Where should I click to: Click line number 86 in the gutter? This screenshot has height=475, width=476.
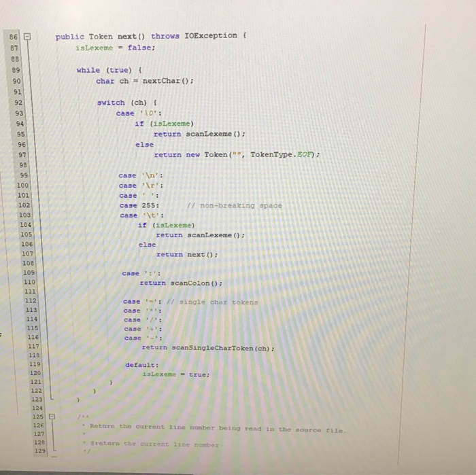click(14, 37)
